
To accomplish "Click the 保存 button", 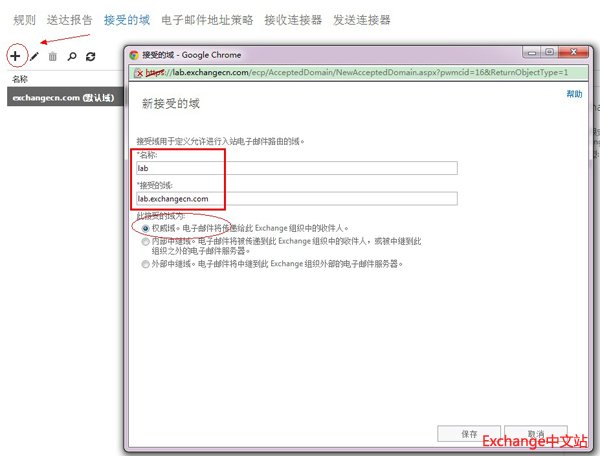I will coord(469,434).
